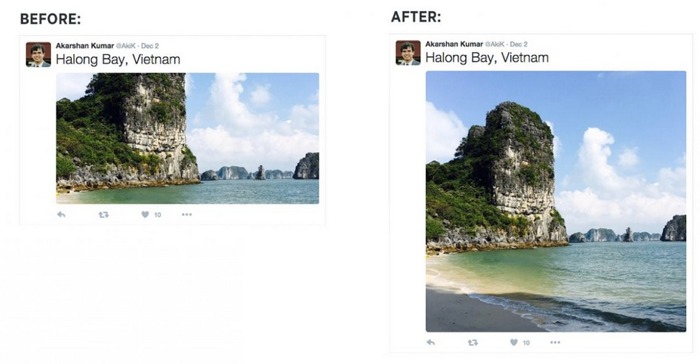
Task: Click Akarshan Kumar name in AFTER tweet
Action: pyautogui.click(x=454, y=44)
